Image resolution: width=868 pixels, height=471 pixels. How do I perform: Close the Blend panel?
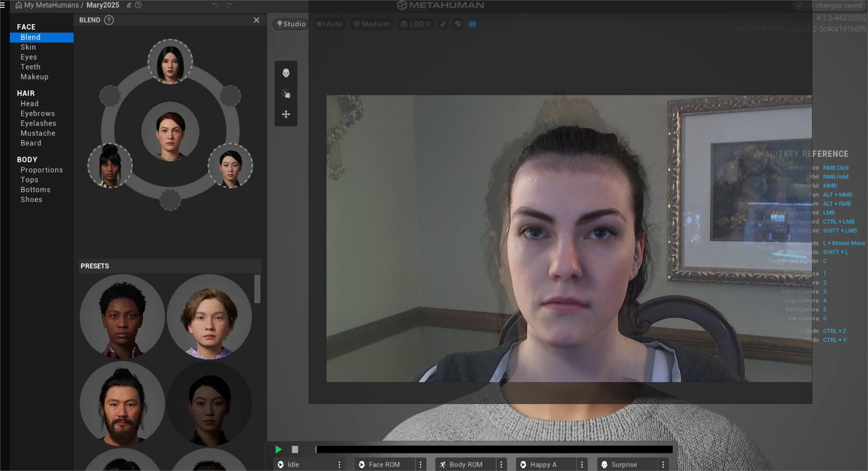257,20
